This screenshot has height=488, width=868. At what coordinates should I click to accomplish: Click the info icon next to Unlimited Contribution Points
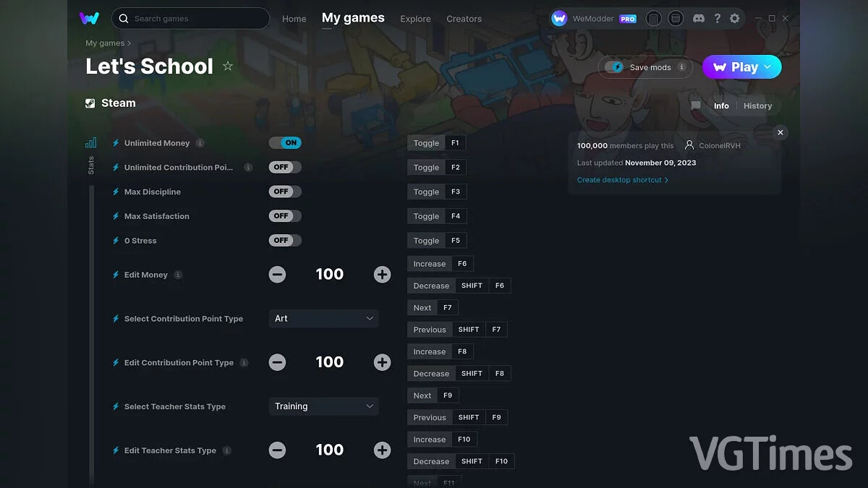pyautogui.click(x=248, y=167)
